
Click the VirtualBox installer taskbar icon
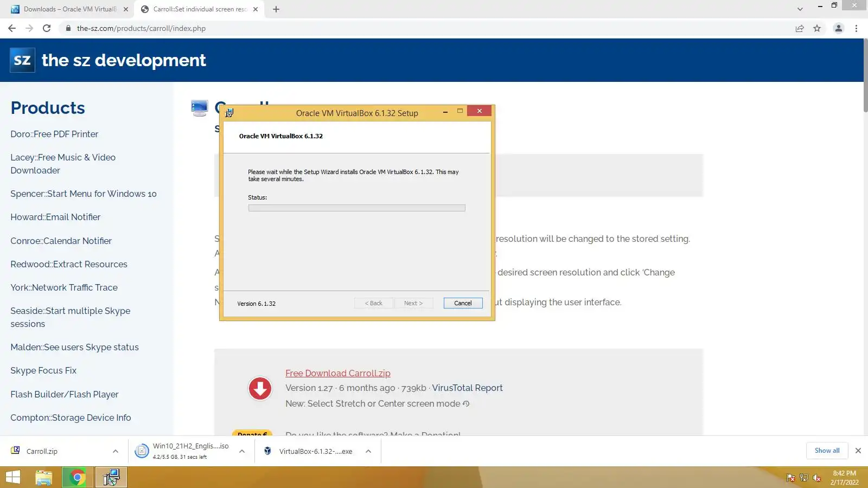(111, 477)
